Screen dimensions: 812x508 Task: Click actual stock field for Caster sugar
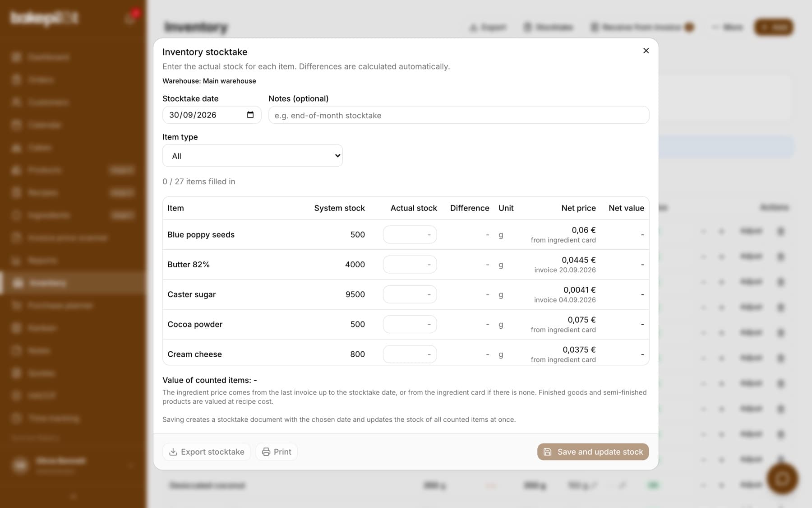click(410, 294)
